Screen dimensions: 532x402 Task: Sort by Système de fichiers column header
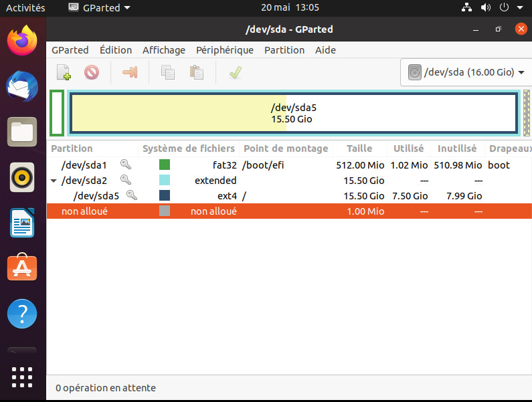(x=189, y=148)
